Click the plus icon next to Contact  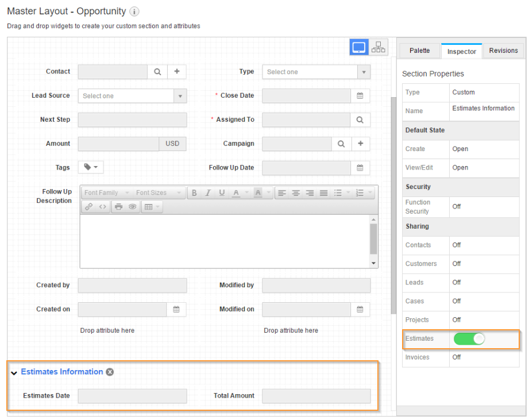[177, 72]
